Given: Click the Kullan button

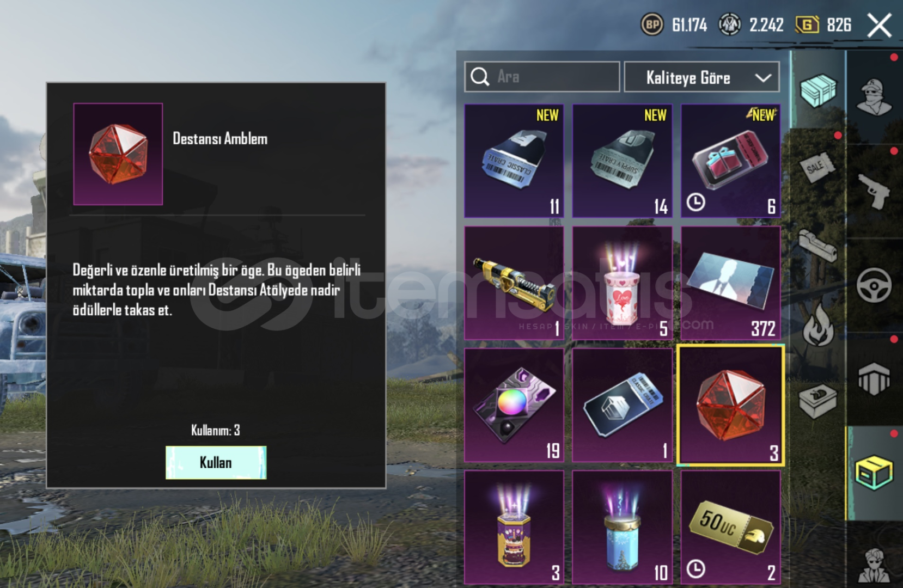Looking at the screenshot, I should [x=216, y=463].
